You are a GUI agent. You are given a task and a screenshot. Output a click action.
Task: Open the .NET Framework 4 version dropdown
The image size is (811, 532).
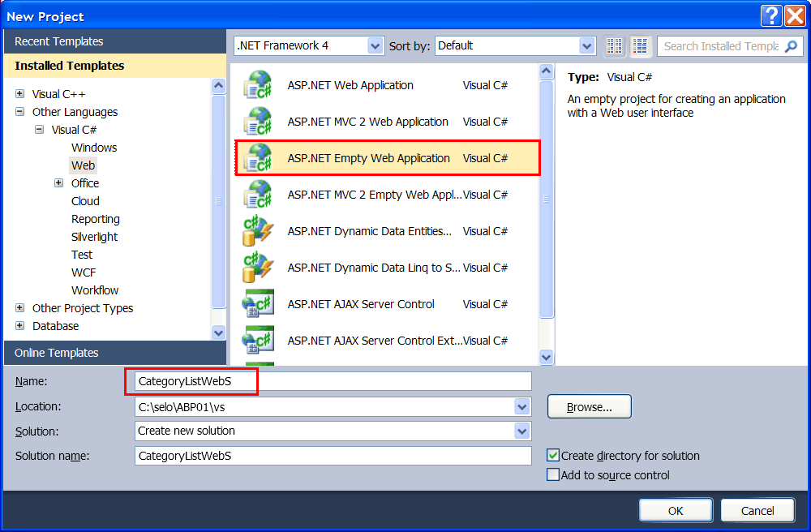tap(375, 46)
